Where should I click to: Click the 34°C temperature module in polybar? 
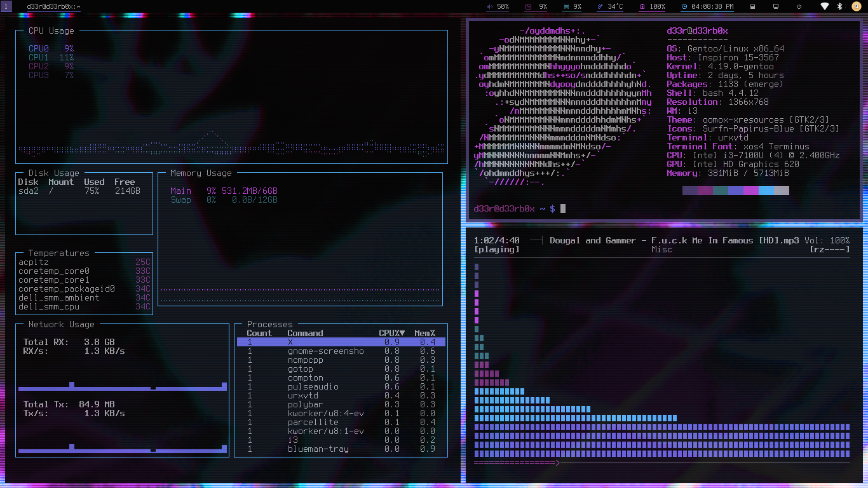[x=610, y=6]
